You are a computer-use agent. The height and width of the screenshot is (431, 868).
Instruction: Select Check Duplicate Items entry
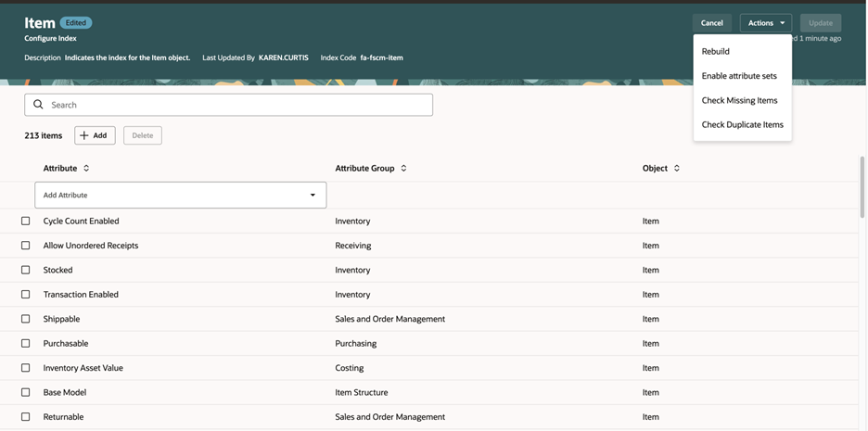(742, 124)
